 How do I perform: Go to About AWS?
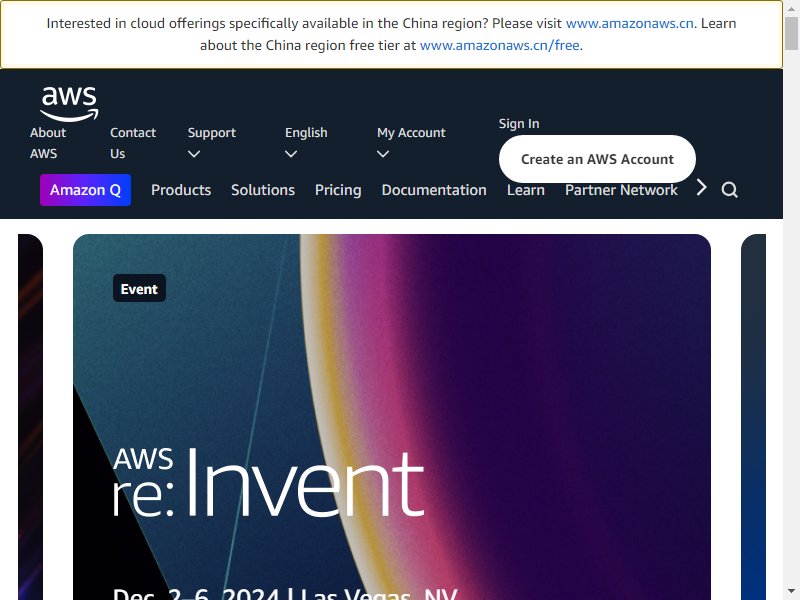48,143
